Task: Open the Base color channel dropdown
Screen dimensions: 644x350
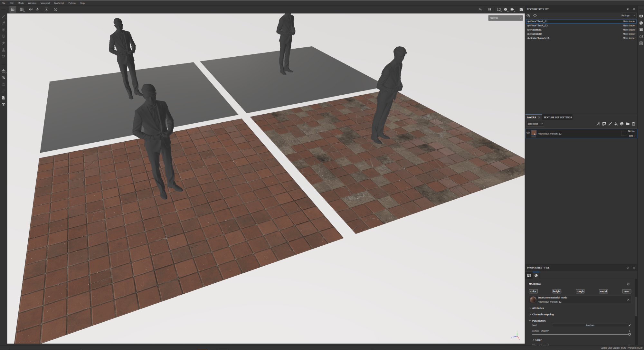Action: pos(535,124)
